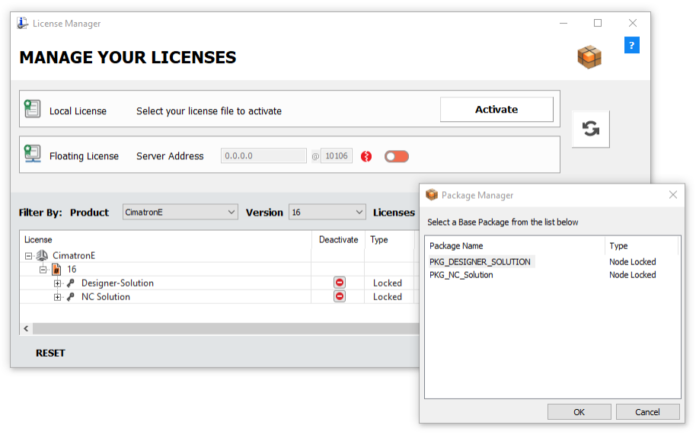Click the refresh licenses icon button
Viewport: 696px width, 435px height.
tap(590, 129)
